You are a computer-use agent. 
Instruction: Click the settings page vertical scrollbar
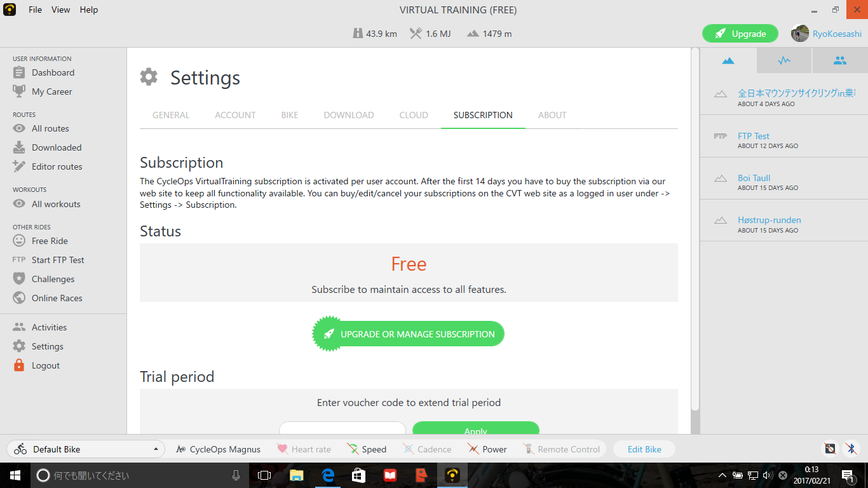695,229
